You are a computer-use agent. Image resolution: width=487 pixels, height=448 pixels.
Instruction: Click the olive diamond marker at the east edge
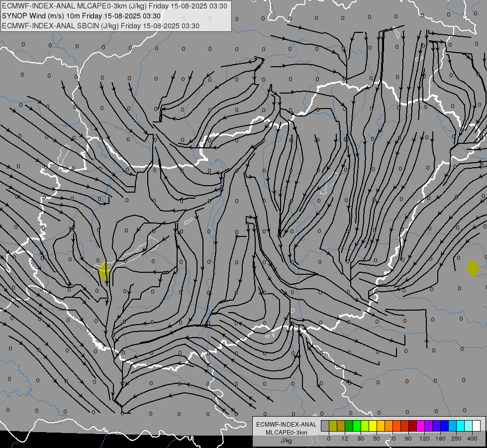(x=473, y=268)
